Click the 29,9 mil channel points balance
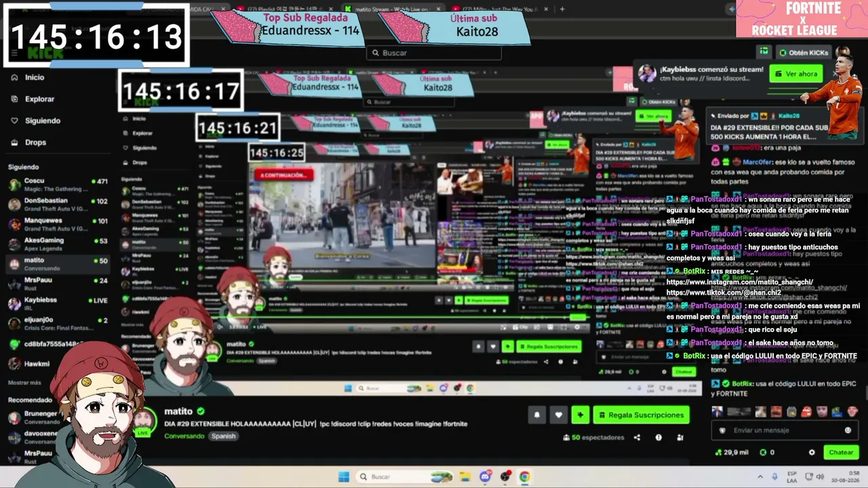The width and height of the screenshot is (868, 488). click(x=732, y=452)
